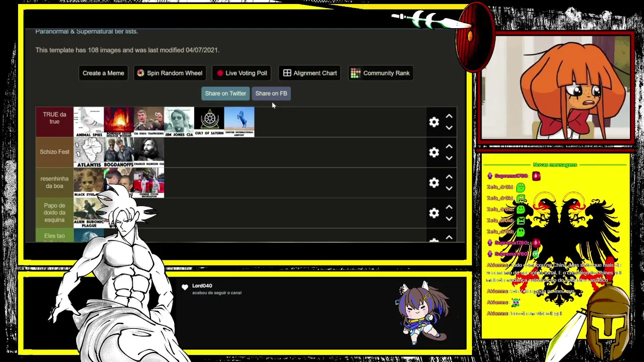Click the colored grid icon in Community Rank
This screenshot has width=644, height=362.
[355, 73]
